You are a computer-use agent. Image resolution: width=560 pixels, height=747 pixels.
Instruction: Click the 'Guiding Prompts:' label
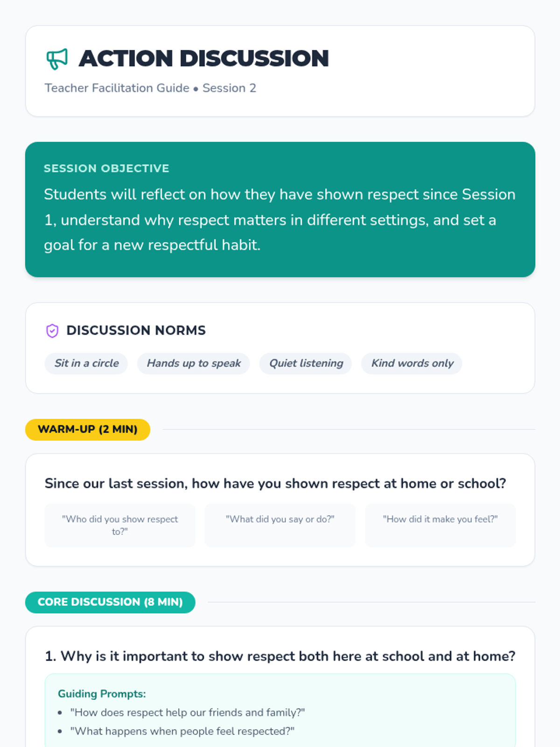[x=102, y=694]
